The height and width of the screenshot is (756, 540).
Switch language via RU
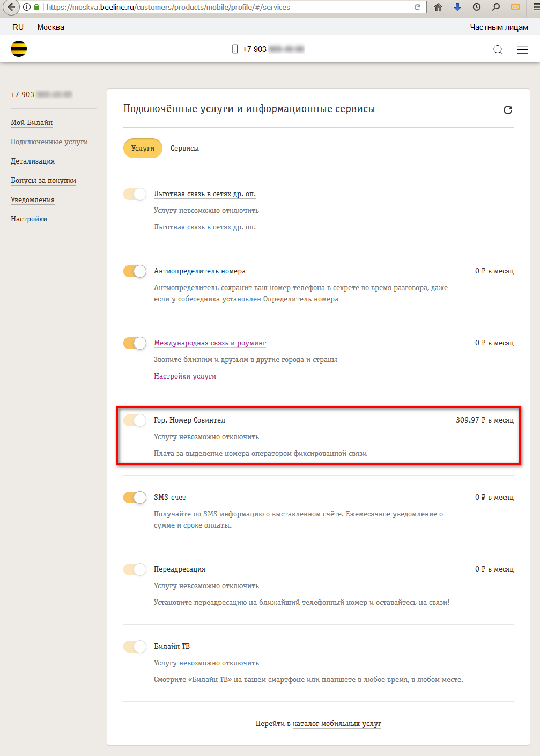(18, 27)
